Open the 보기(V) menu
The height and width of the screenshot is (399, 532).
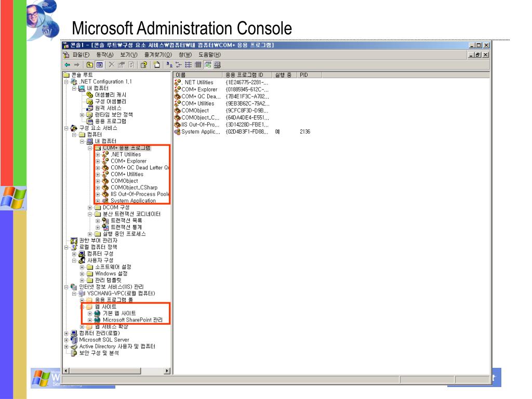coord(129,55)
